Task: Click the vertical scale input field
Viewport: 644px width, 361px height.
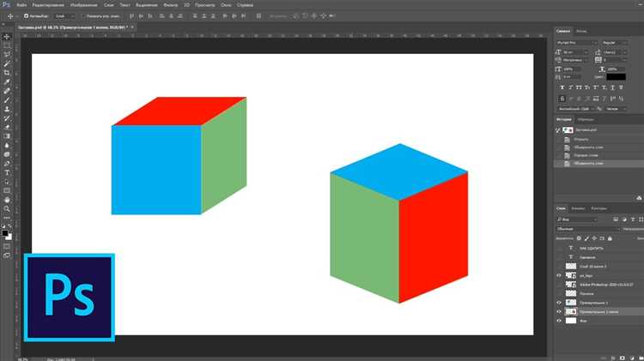Action: (572, 69)
